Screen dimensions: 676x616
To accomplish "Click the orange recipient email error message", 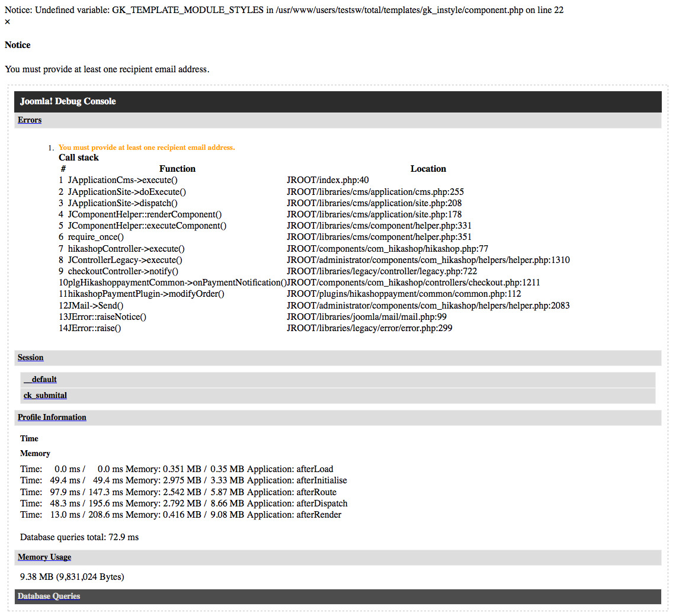I will [x=146, y=147].
